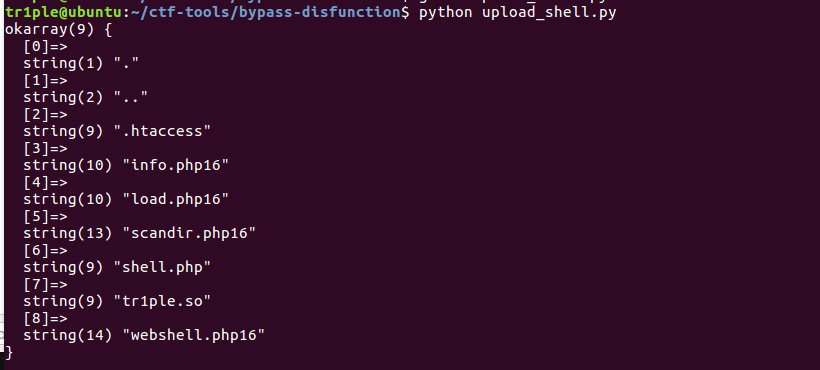
Task: Click the closing curly brace line
Action: click(9, 352)
